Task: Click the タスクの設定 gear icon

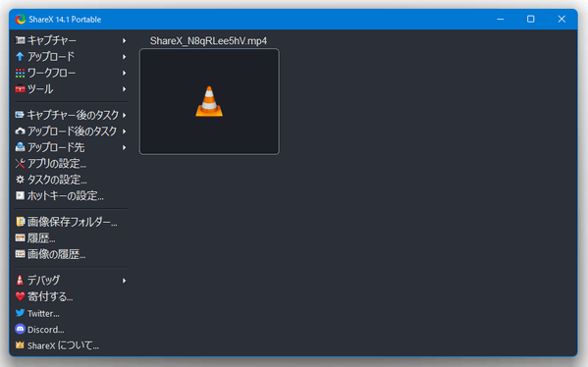Action: pyautogui.click(x=20, y=180)
